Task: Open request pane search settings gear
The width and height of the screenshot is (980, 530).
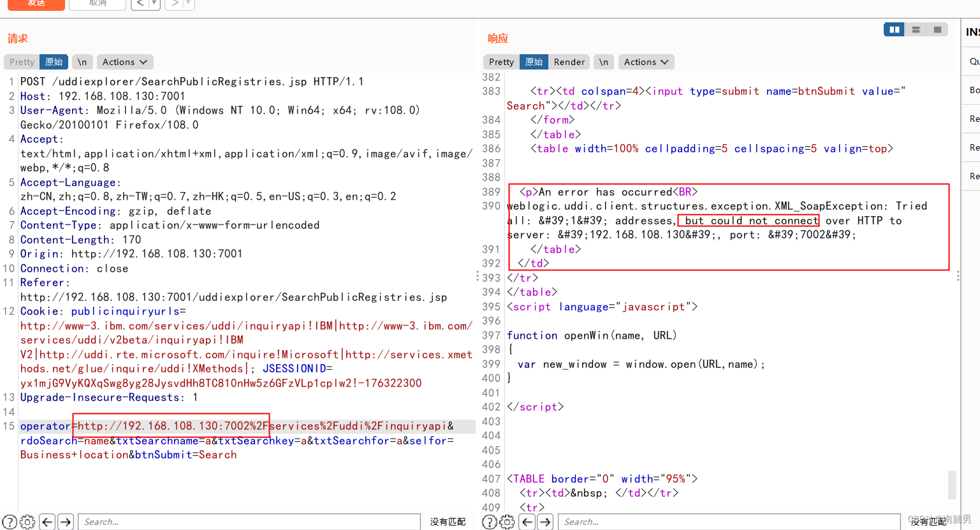Action: pos(27,522)
